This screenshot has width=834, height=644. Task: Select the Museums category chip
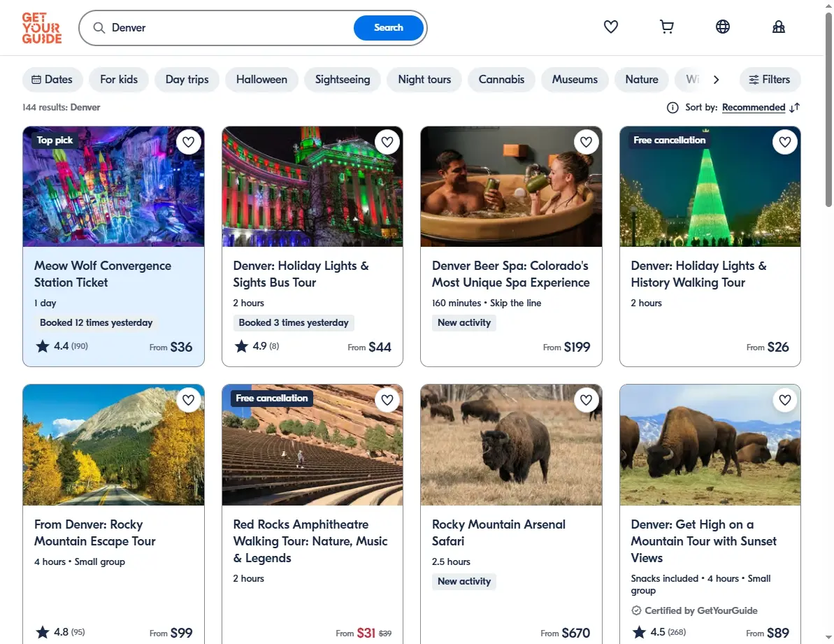click(575, 79)
